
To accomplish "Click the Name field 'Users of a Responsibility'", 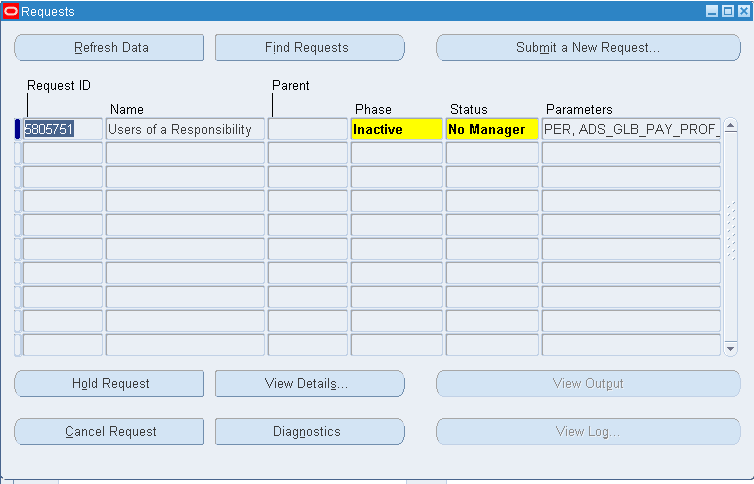I will click(x=185, y=129).
